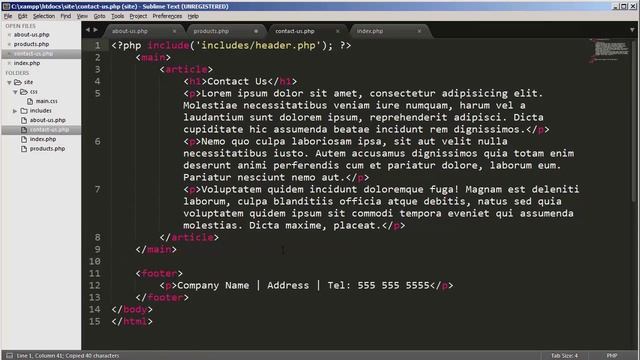Open the Find menu

[66, 16]
